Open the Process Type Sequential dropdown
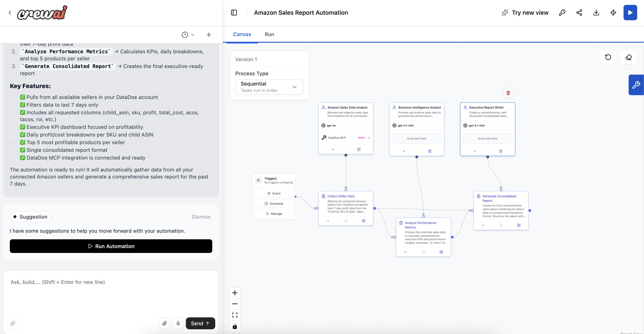644x334 pixels. coord(269,87)
